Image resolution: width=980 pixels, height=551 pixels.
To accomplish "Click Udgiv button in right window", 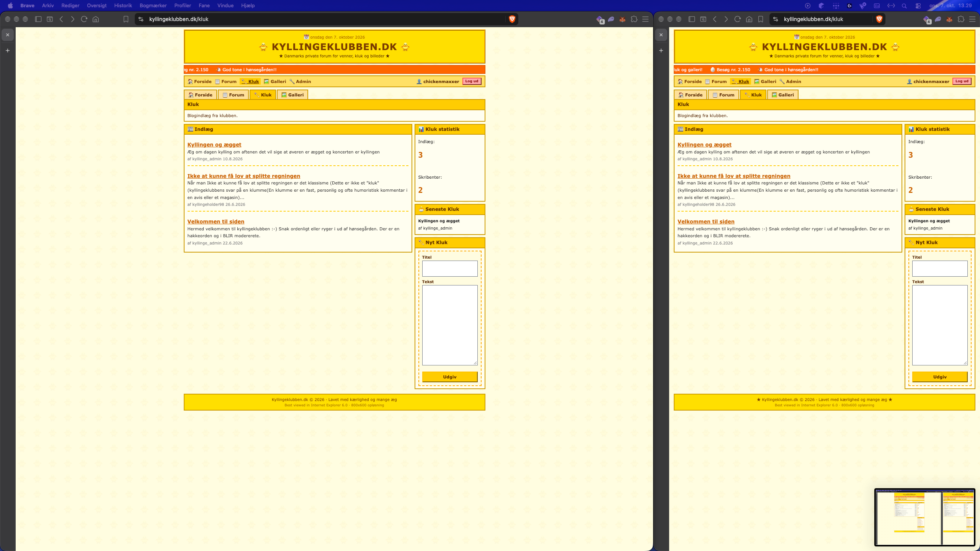I will [940, 377].
